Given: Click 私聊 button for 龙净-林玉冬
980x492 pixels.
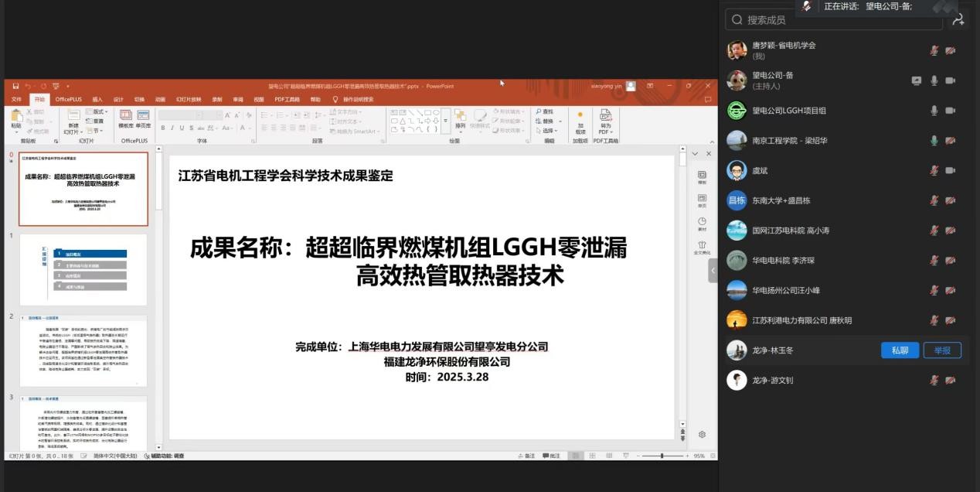Looking at the screenshot, I should coord(900,350).
